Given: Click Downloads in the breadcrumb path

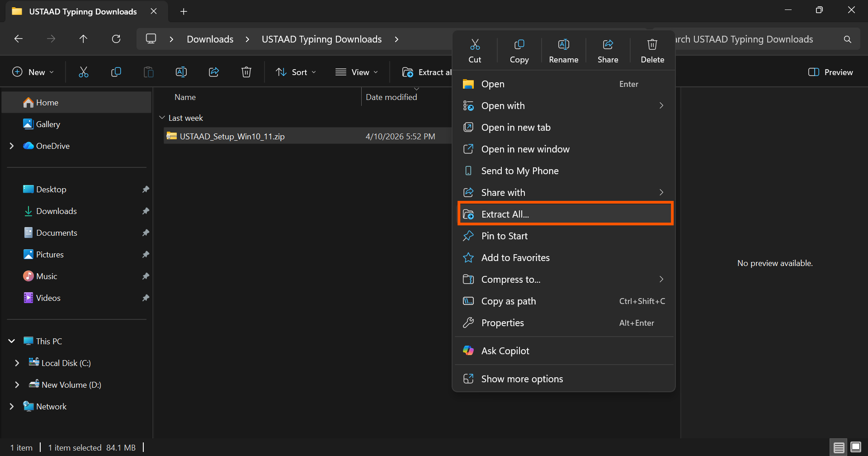Looking at the screenshot, I should (210, 39).
